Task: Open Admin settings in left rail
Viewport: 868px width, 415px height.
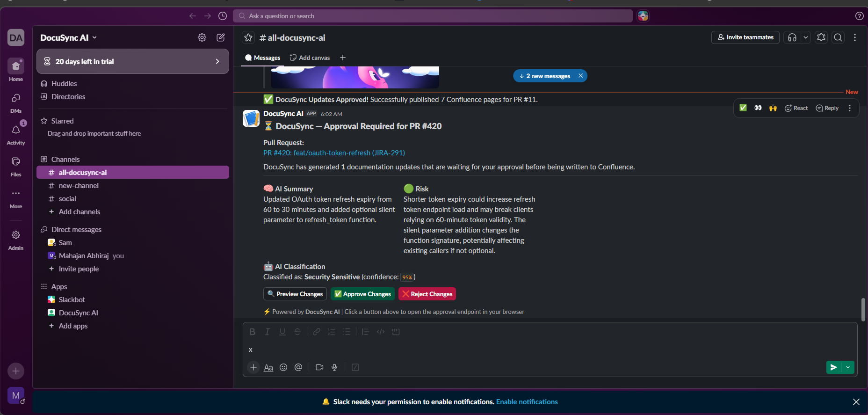Action: [x=16, y=240]
